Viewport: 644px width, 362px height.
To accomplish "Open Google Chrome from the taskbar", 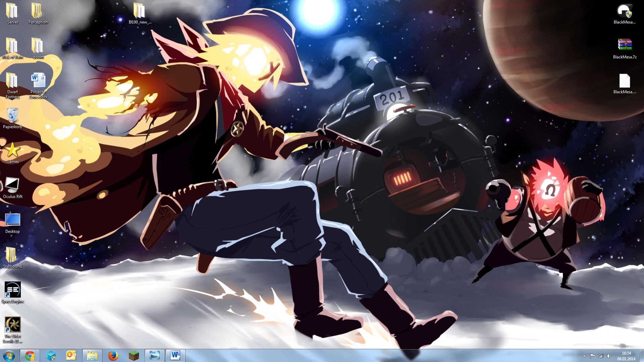I will 30,356.
